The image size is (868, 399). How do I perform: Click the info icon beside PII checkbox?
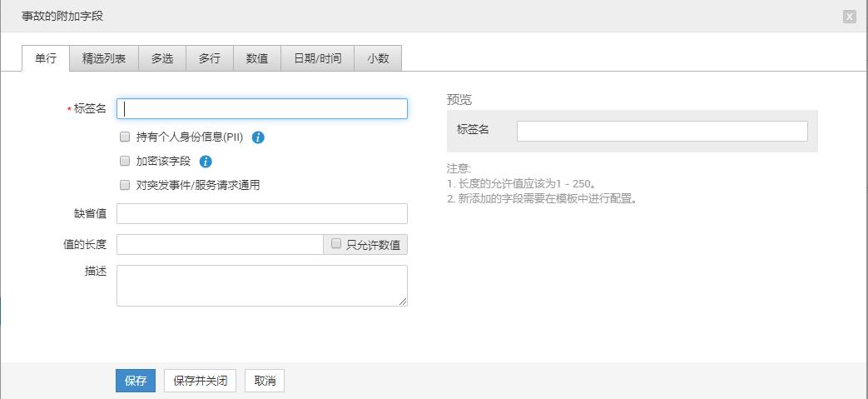(258, 137)
